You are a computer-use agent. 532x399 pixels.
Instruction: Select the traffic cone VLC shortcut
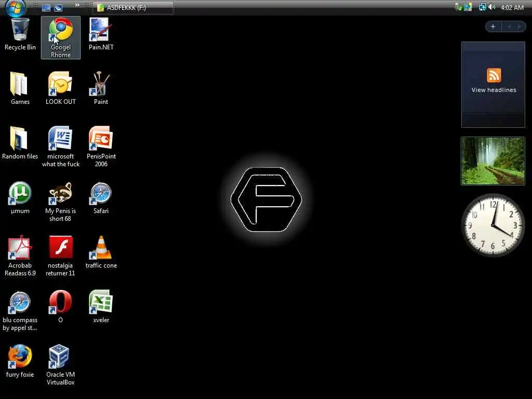(x=101, y=252)
